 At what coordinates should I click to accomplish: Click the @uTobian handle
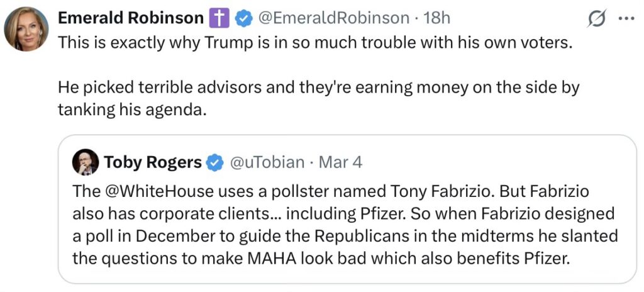point(266,162)
